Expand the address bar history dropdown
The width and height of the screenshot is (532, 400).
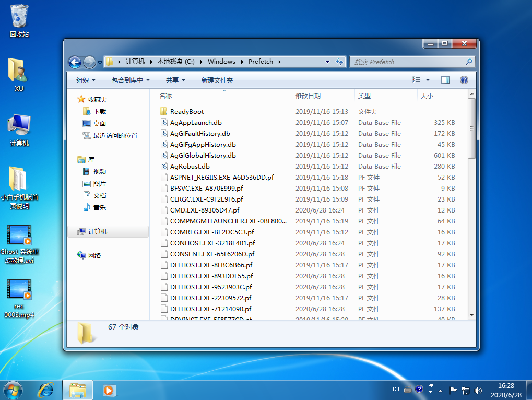(327, 62)
